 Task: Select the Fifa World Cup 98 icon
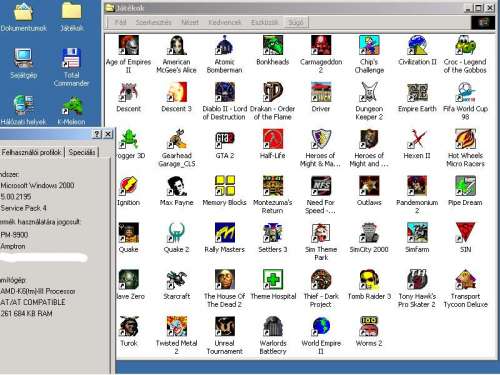465,92
